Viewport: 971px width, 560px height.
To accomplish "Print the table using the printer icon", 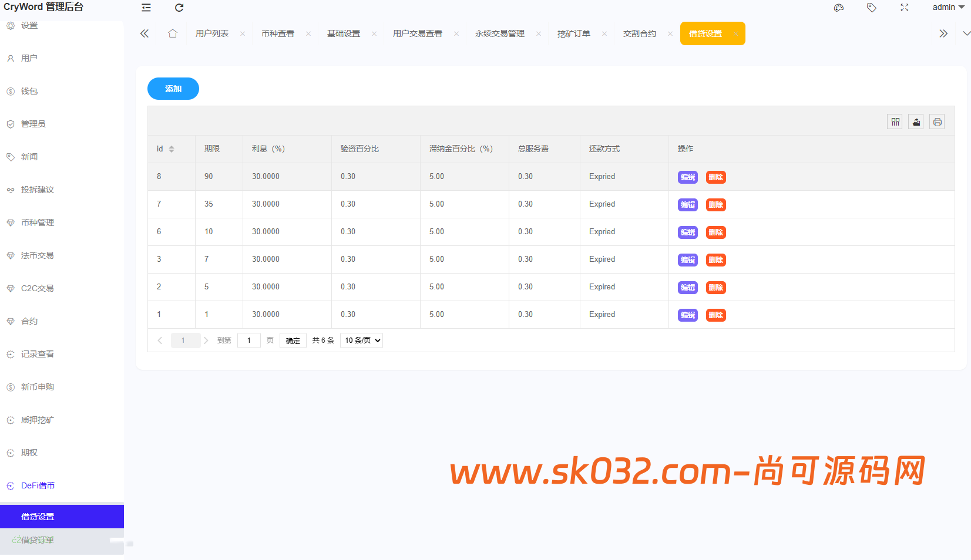I will click(x=937, y=122).
